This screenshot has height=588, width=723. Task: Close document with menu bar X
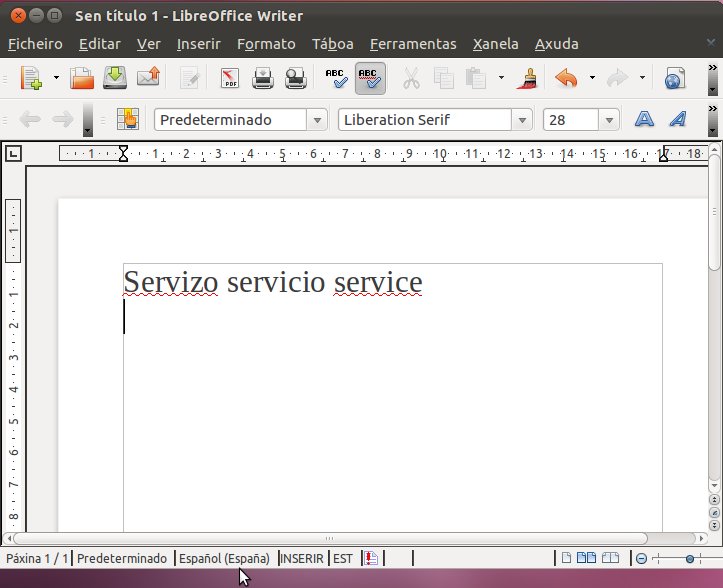click(x=711, y=42)
